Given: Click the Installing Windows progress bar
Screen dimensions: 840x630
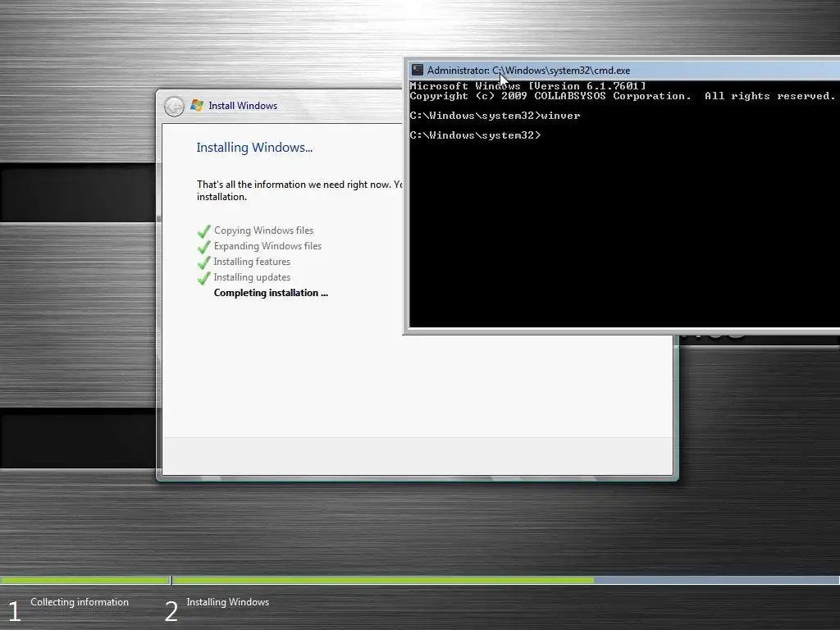Looking at the screenshot, I should [505, 580].
